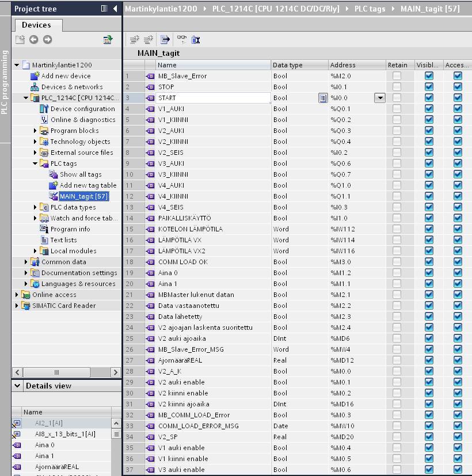Collapse PLC_1214C device node
This screenshot has width=472, height=476.
click(26, 98)
